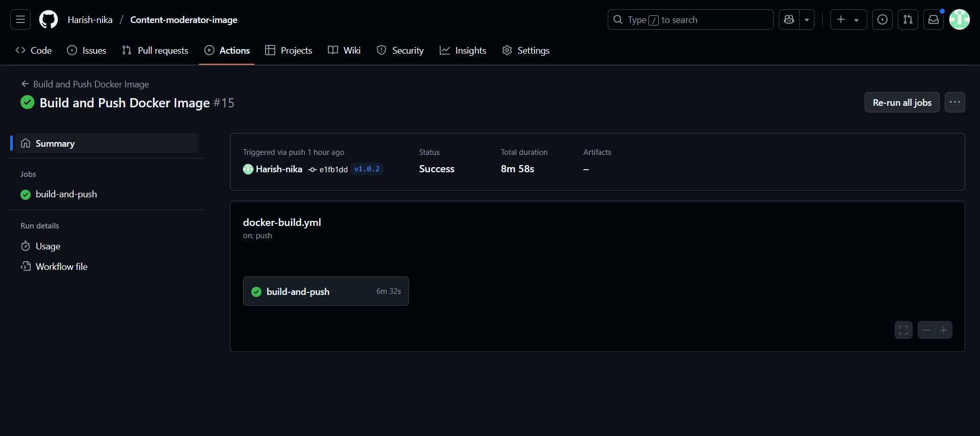
Task: Switch to the Insights tab
Action: [x=463, y=50]
